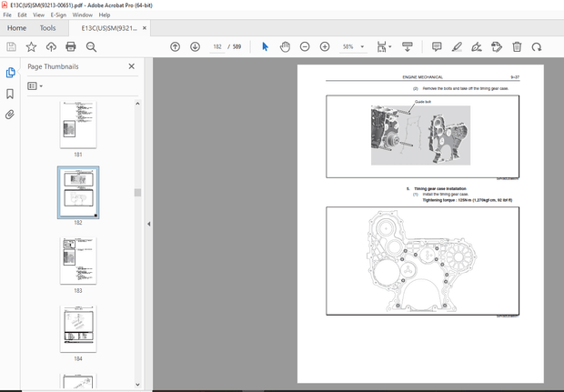Activate the Selection arrow tool
564x392 pixels.
pos(265,46)
